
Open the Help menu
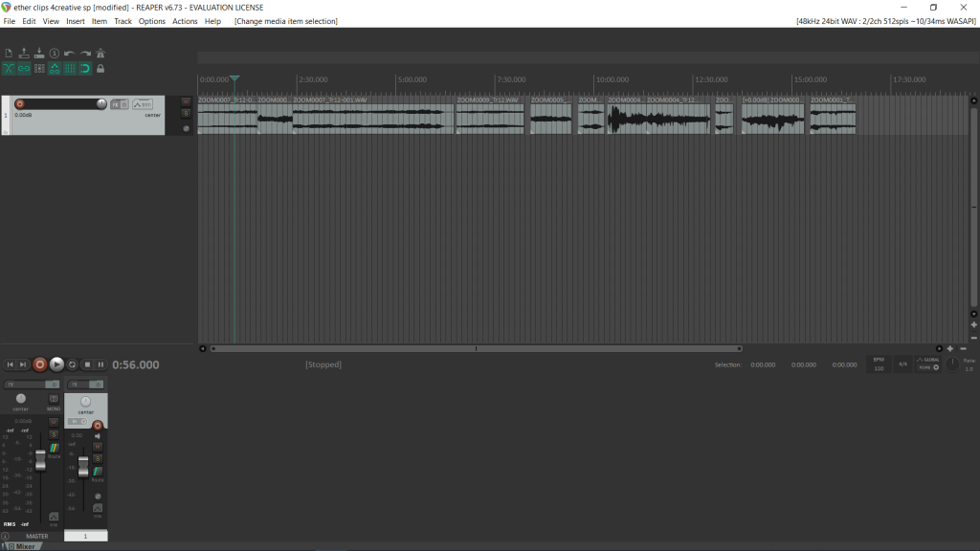pos(212,21)
